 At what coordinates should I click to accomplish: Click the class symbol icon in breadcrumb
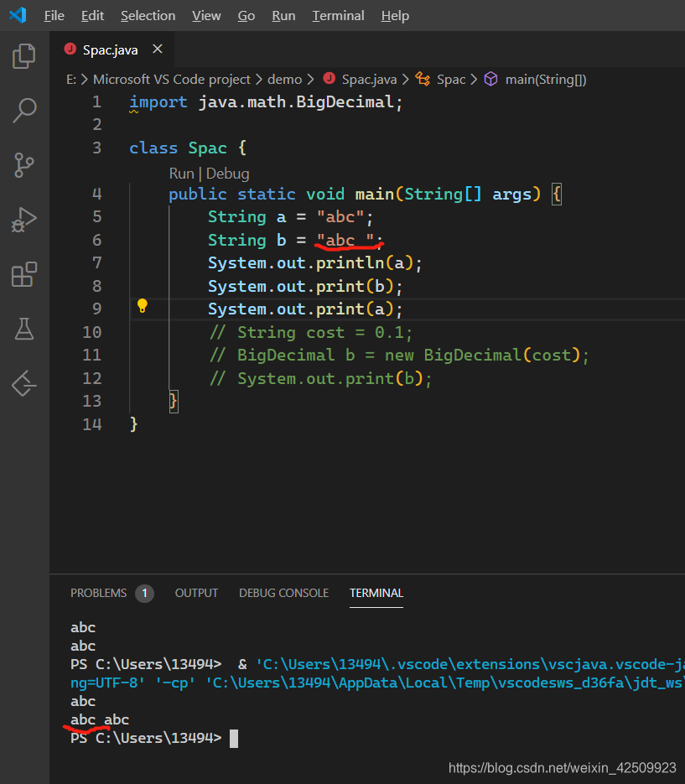pyautogui.click(x=423, y=79)
